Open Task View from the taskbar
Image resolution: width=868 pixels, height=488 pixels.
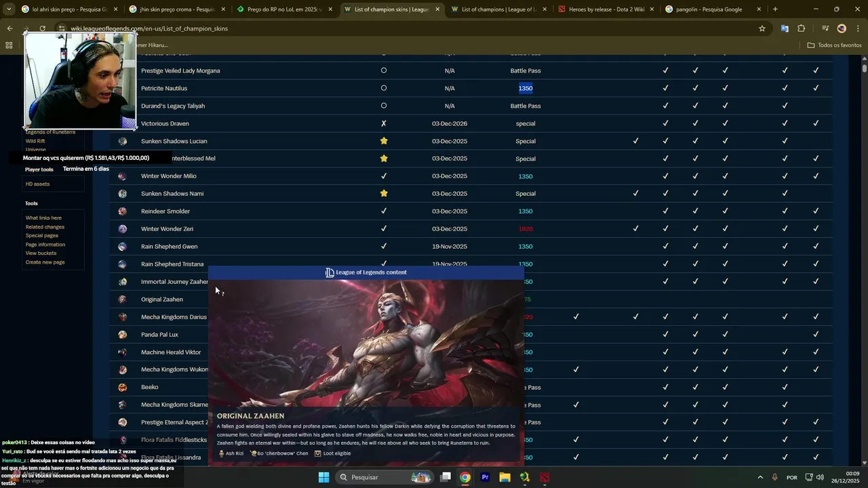pos(446,477)
